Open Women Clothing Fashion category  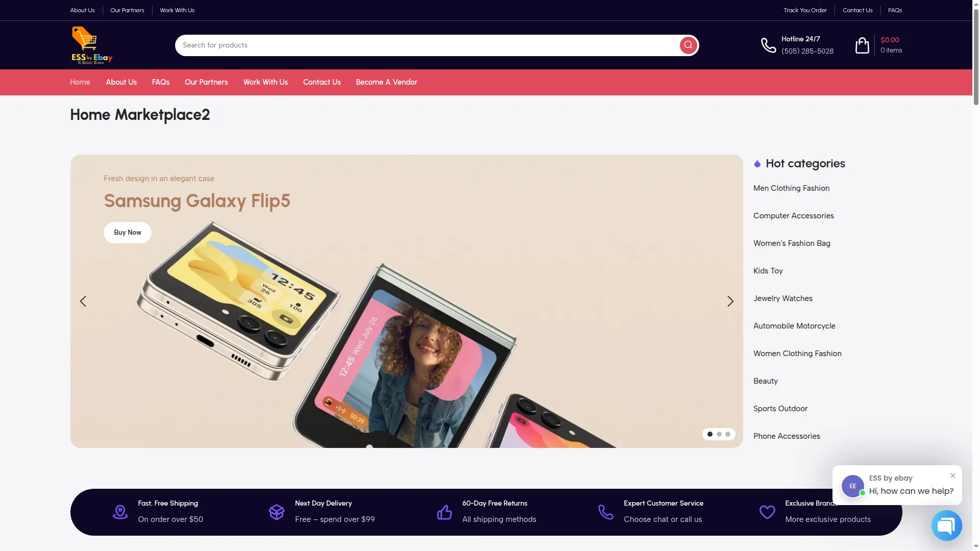[797, 354]
